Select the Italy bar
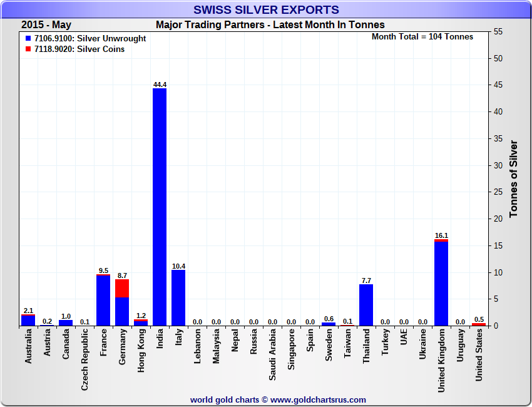The width and height of the screenshot is (532, 407). tap(178, 297)
